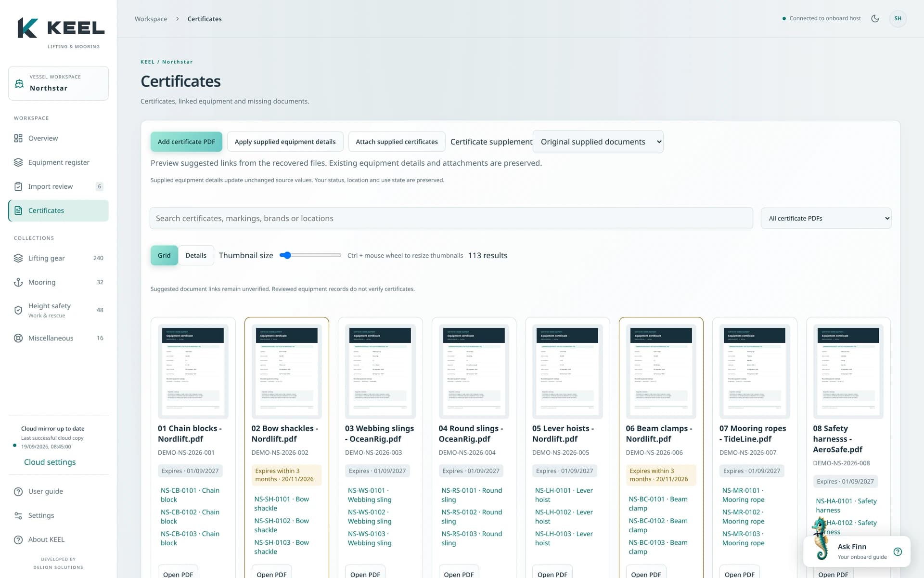Click the '113 results' count text
Viewport: 924px width, 578px height.
(x=488, y=255)
